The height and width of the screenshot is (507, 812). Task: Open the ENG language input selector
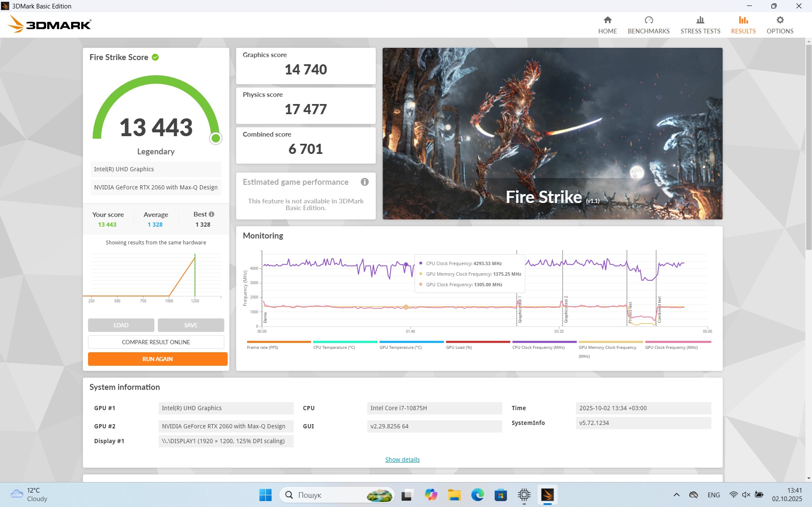pyautogui.click(x=713, y=495)
